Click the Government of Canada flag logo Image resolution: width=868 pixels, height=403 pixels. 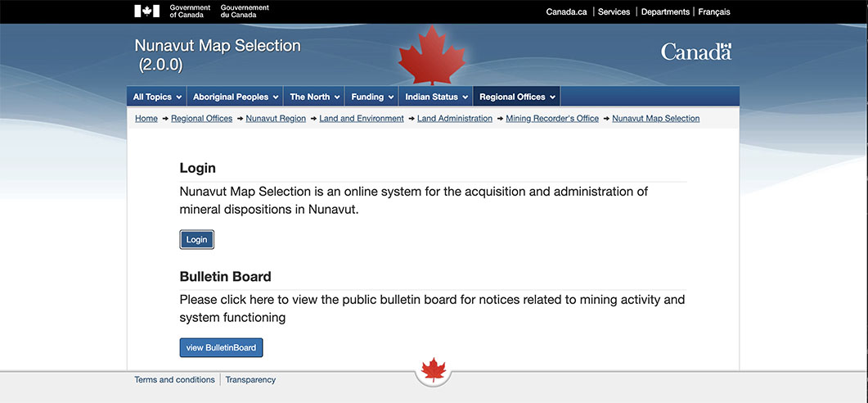pyautogui.click(x=147, y=11)
